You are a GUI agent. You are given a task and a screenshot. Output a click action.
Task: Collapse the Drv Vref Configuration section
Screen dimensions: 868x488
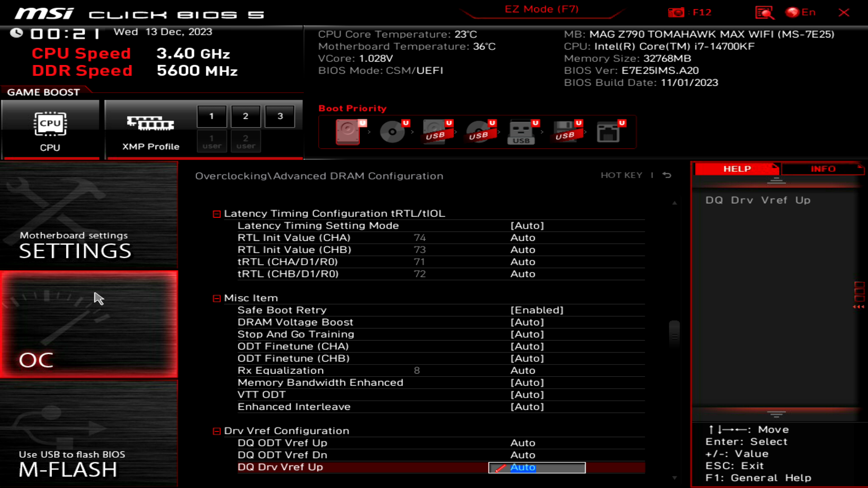tap(216, 431)
